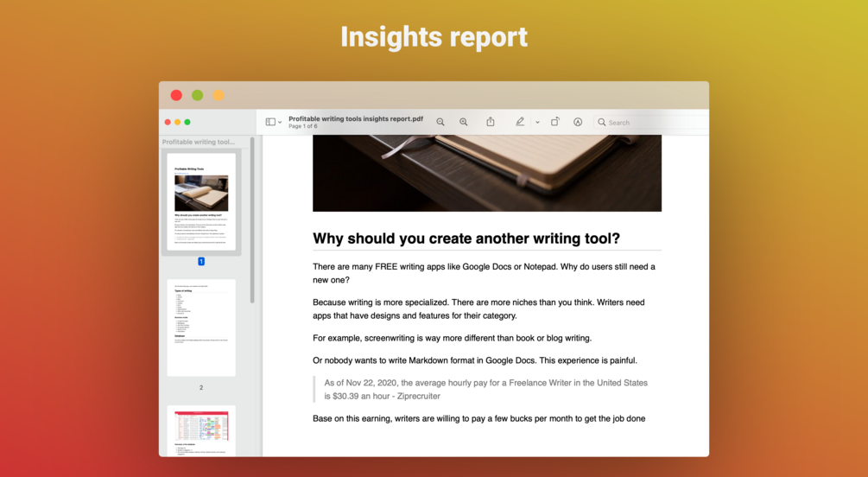
Task: Select page 1 thumbnail in sidebar
Action: click(x=201, y=201)
